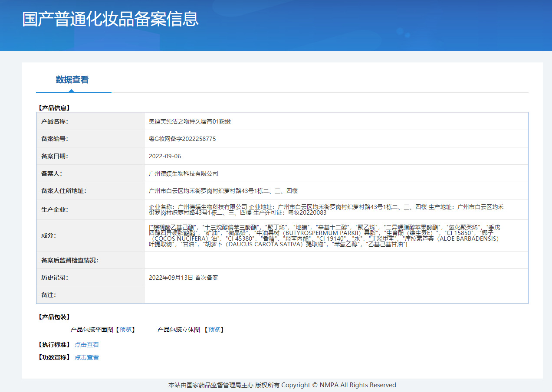Viewport: 552px width, 392px height.
Task: Select the 备案人住所地址 address value
Action: [223, 191]
